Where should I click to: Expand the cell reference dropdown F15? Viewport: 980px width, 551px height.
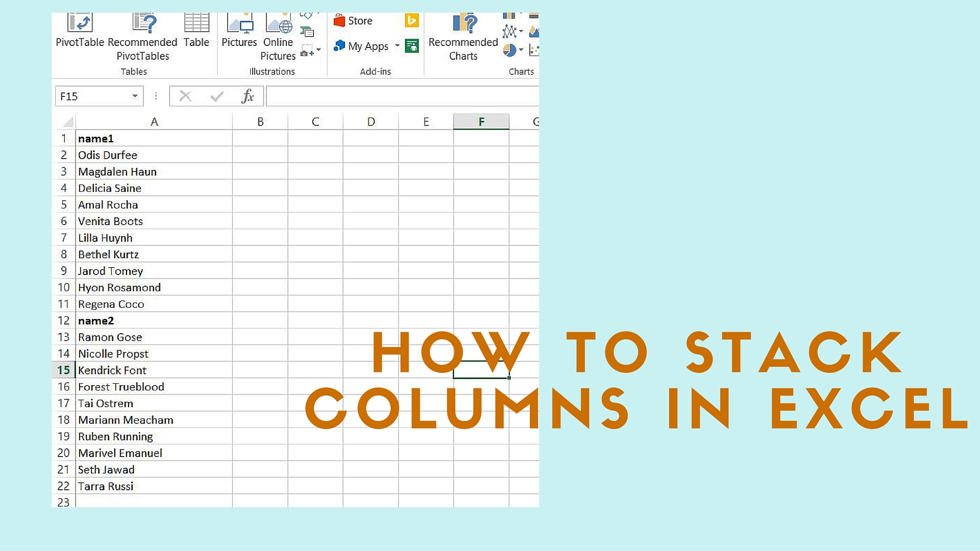point(134,96)
